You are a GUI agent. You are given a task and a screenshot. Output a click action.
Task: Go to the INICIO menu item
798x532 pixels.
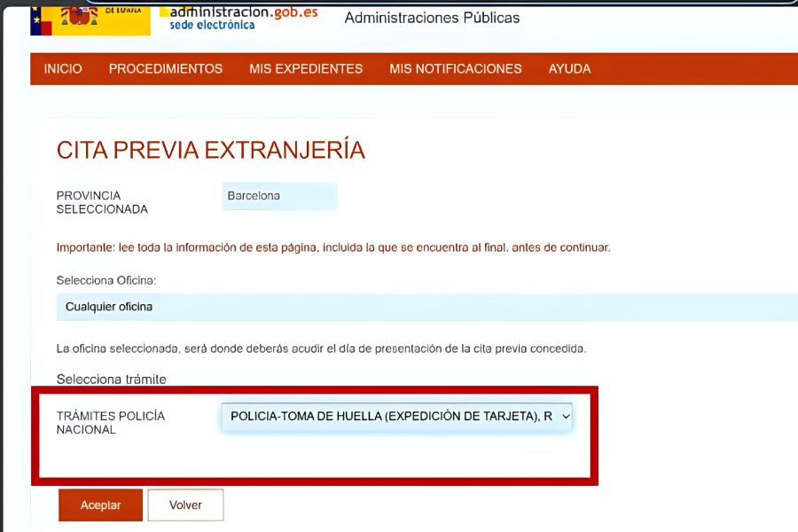click(63, 69)
